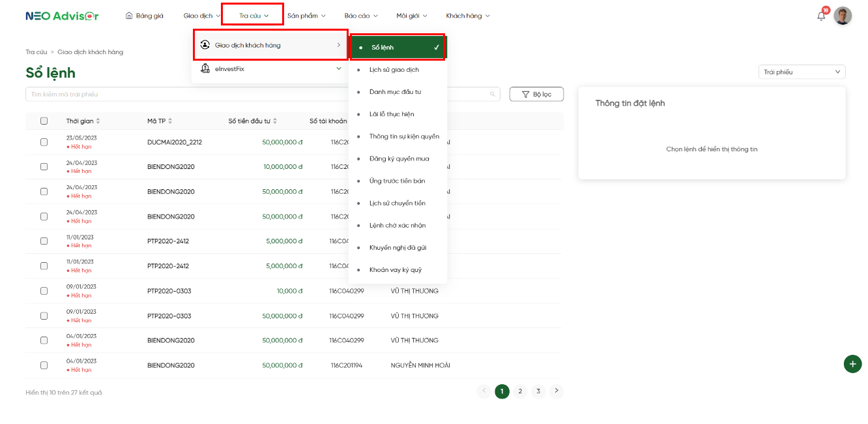Viewport: 868px width, 424px height.
Task: Check the DUCMAI2020_2212 row checkbox
Action: (x=44, y=142)
